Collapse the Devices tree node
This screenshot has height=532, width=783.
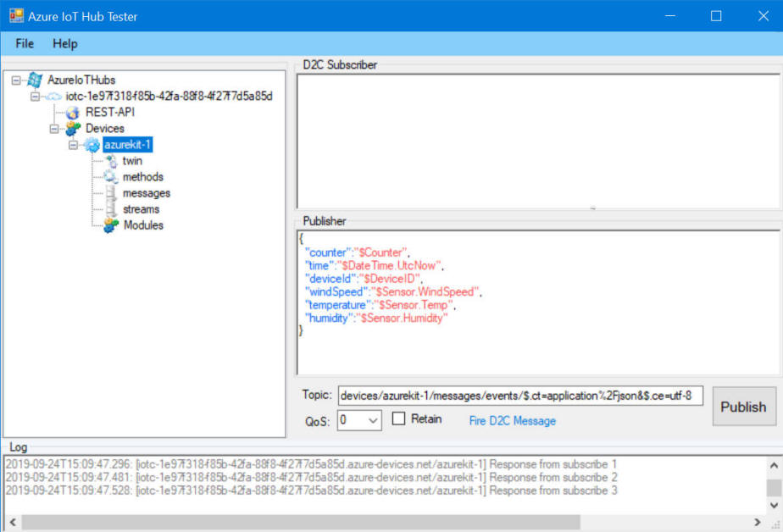[x=54, y=129]
